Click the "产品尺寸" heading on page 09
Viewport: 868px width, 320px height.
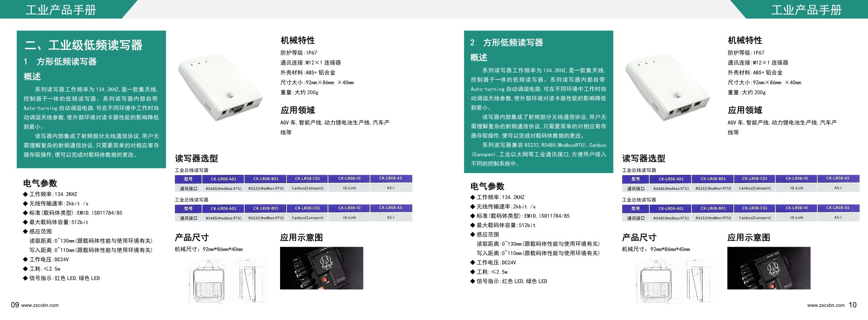click(x=192, y=237)
